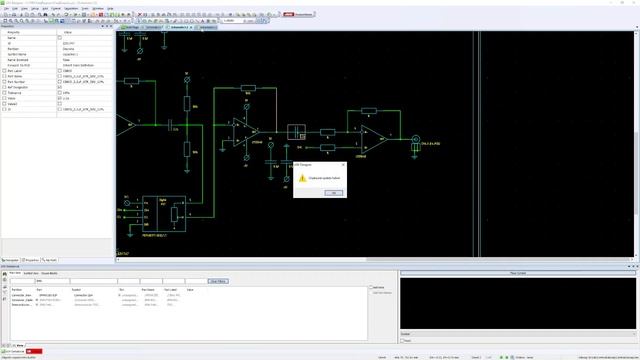Close the Properties panel with its X
This screenshot has width=640, height=360.
click(111, 26)
